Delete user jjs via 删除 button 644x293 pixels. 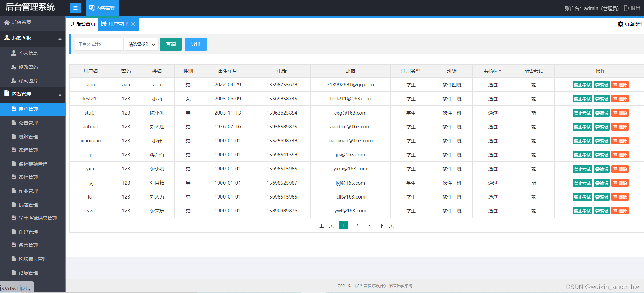pyautogui.click(x=620, y=155)
